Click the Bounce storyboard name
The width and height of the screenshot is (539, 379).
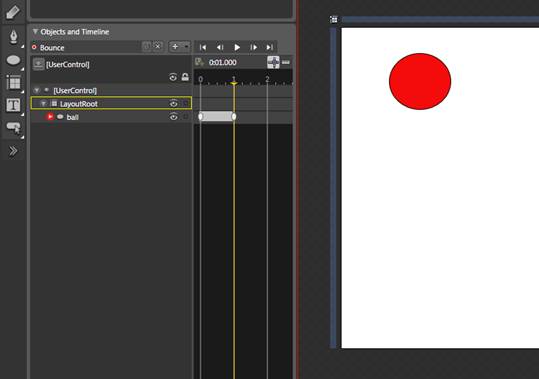pyautogui.click(x=52, y=48)
